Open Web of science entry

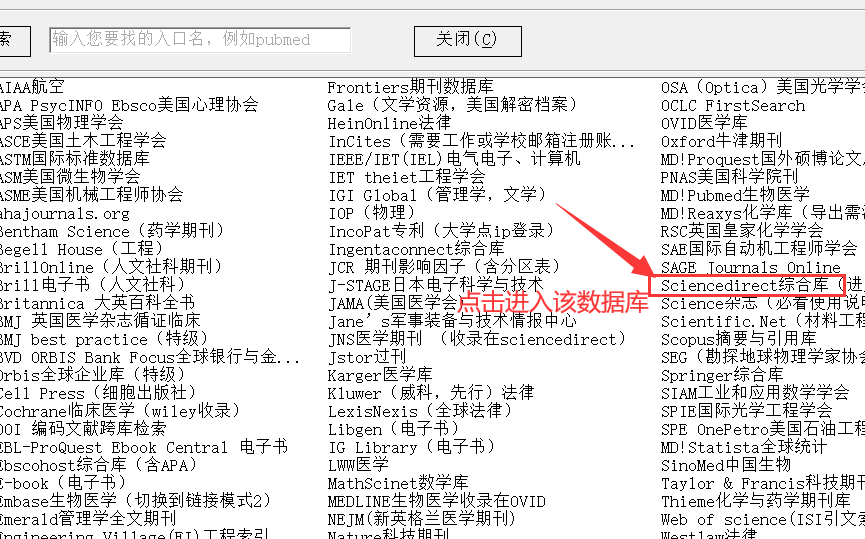[763, 519]
